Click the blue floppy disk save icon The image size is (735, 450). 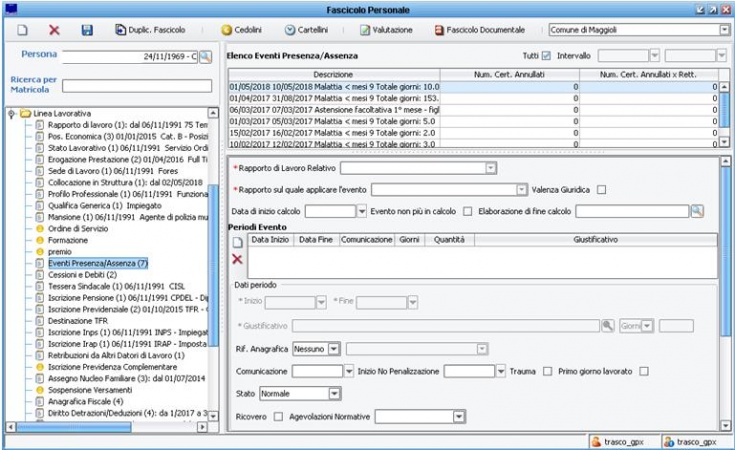[86, 31]
